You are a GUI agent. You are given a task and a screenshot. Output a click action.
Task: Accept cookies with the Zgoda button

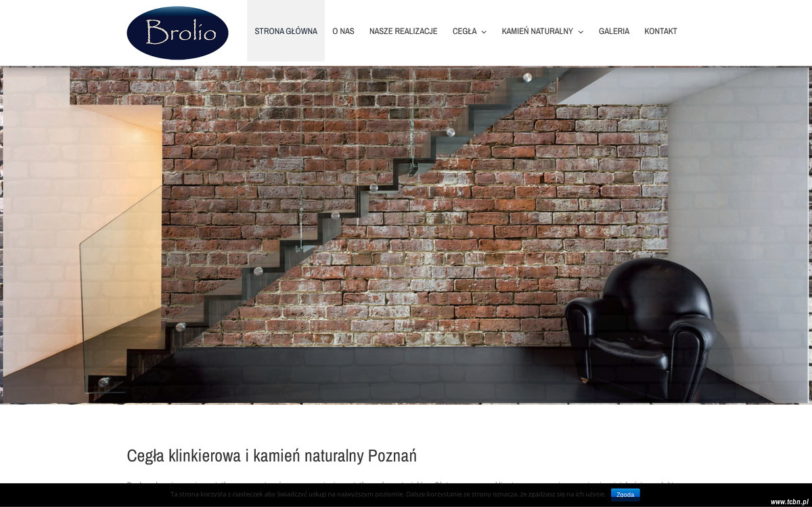click(x=625, y=495)
